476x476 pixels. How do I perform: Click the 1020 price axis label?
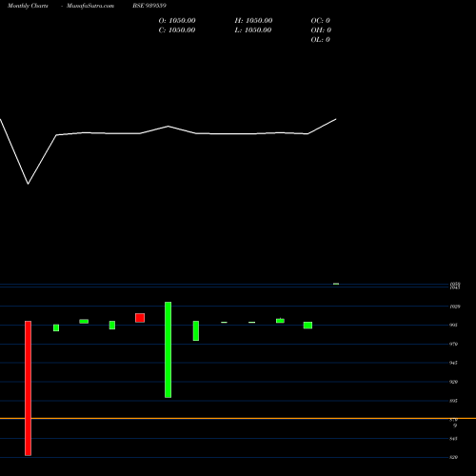(x=455, y=307)
